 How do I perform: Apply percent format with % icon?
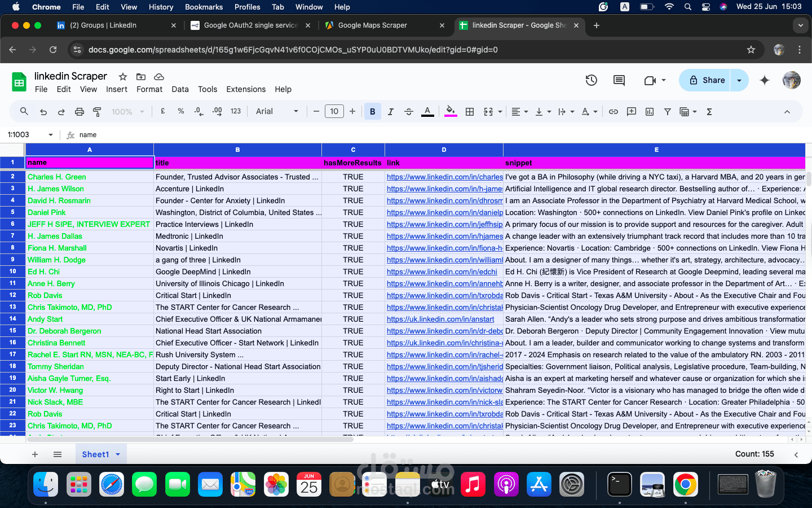coord(181,111)
